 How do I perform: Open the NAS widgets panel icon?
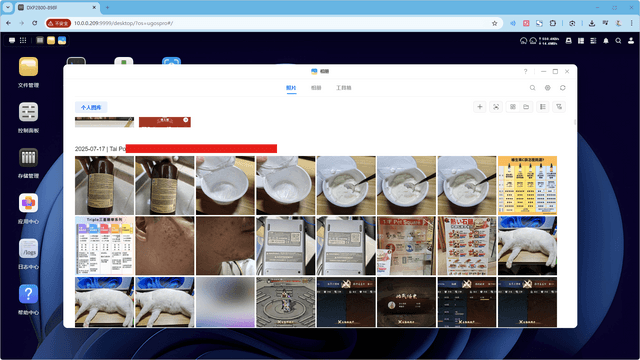tap(581, 41)
